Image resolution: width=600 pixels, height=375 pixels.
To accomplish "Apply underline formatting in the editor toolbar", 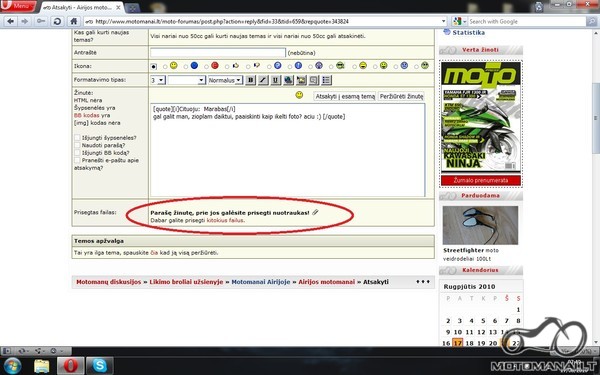I will click(276, 80).
